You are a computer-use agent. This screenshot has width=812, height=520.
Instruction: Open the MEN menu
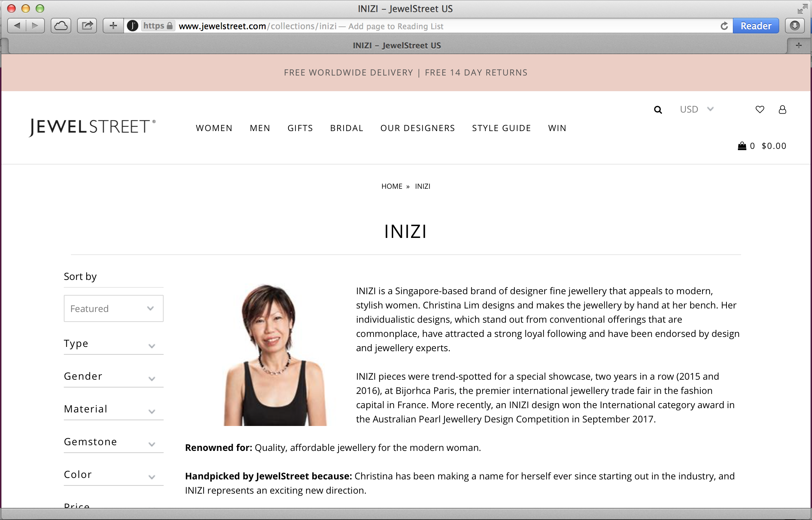(260, 128)
